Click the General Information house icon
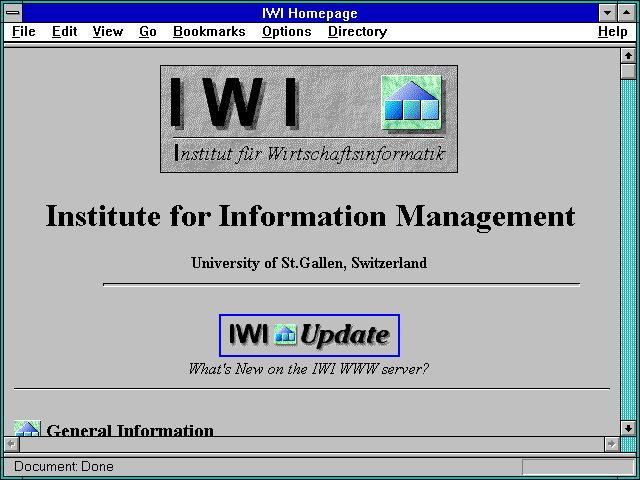The image size is (640, 480). 27,428
